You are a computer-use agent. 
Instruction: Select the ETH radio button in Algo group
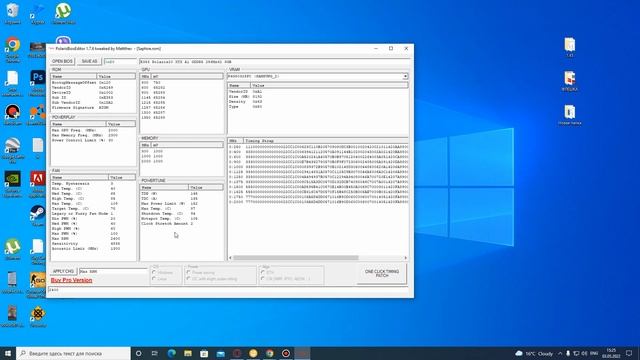[x=263, y=272]
